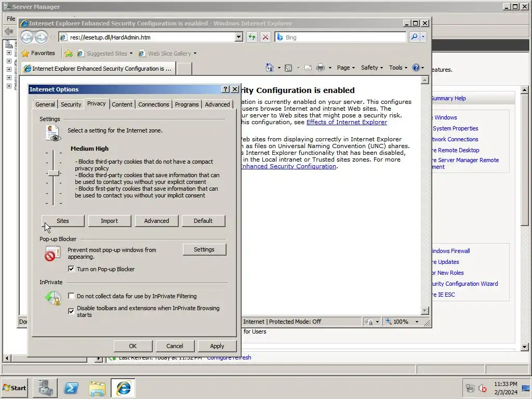The height and width of the screenshot is (399, 532).
Task: Open the Page menu dropdown
Action: [345, 68]
